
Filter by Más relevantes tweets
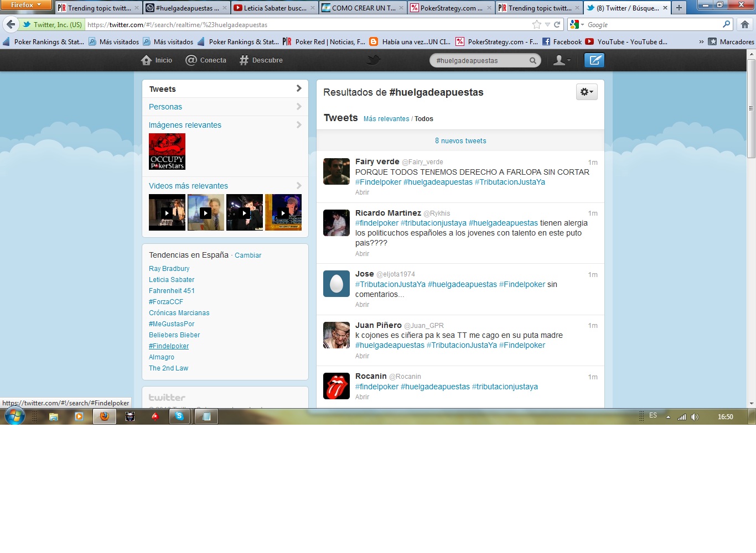click(386, 119)
